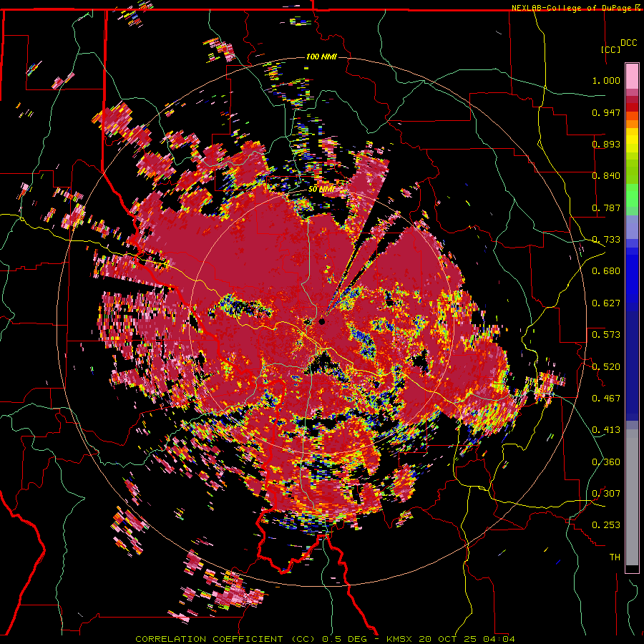Click the 100 NMI range ring label

[321, 57]
